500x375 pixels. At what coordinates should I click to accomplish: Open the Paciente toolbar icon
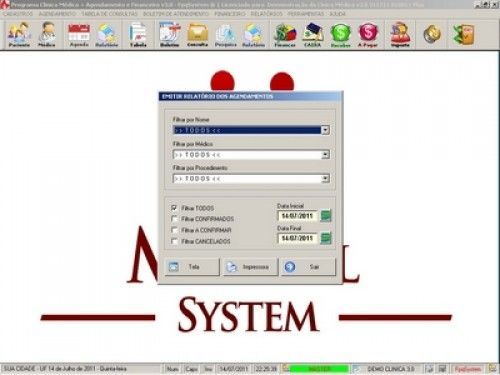19,35
